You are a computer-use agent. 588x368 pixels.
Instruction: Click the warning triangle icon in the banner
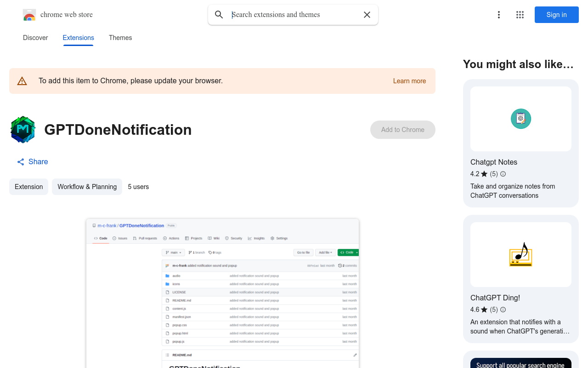[22, 81]
